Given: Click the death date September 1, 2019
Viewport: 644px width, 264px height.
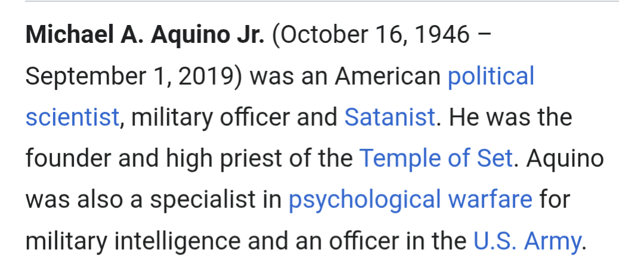Looking at the screenshot, I should click(x=130, y=77).
